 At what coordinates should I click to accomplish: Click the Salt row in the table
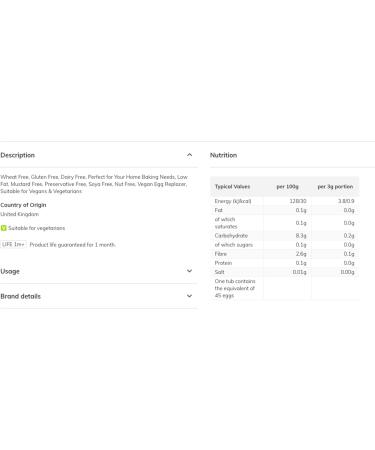pos(285,272)
